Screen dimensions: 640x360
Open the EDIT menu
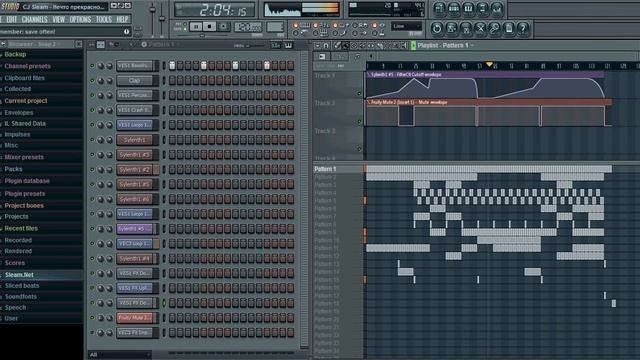point(11,19)
